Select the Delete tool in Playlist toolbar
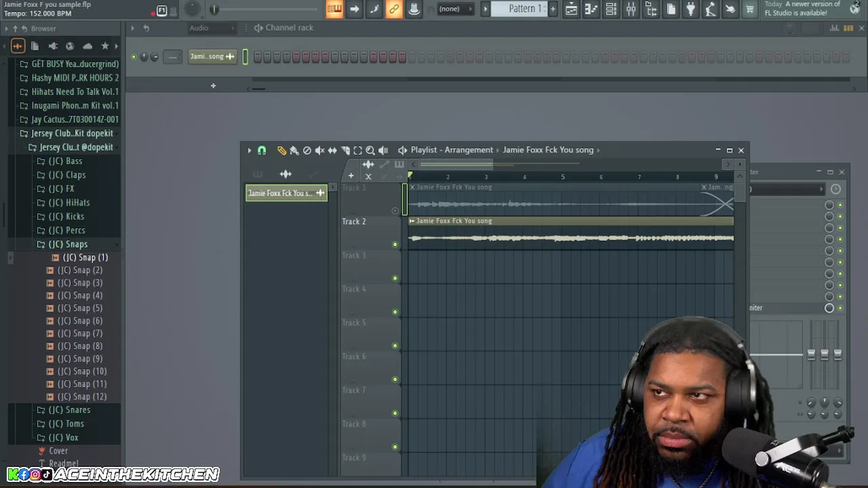The height and width of the screenshot is (488, 868). click(307, 150)
